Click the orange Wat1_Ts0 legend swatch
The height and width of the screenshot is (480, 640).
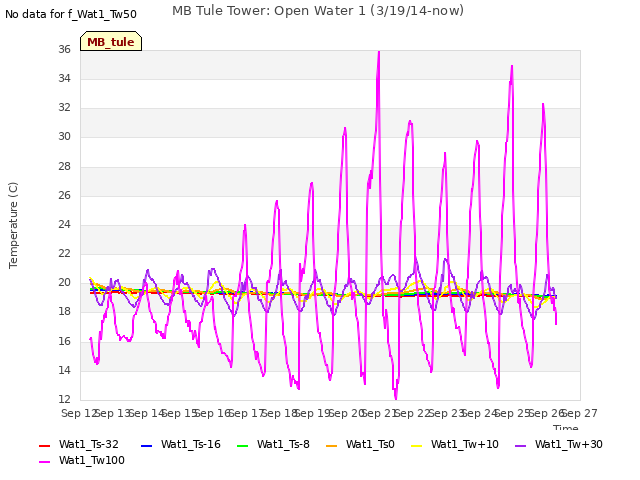(x=331, y=446)
